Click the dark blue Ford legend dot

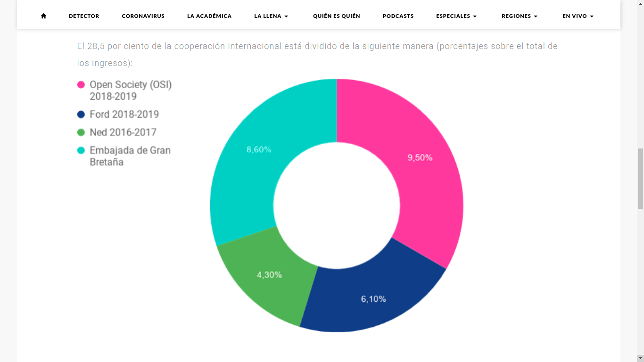(81, 115)
